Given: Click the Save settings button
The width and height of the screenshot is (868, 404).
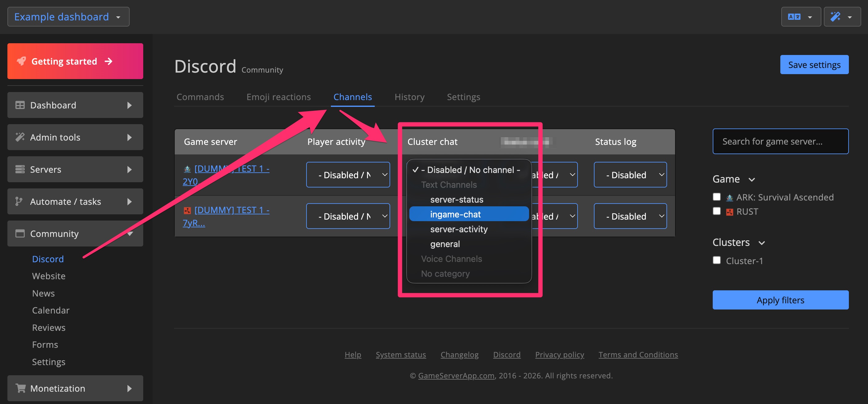Looking at the screenshot, I should [x=814, y=65].
